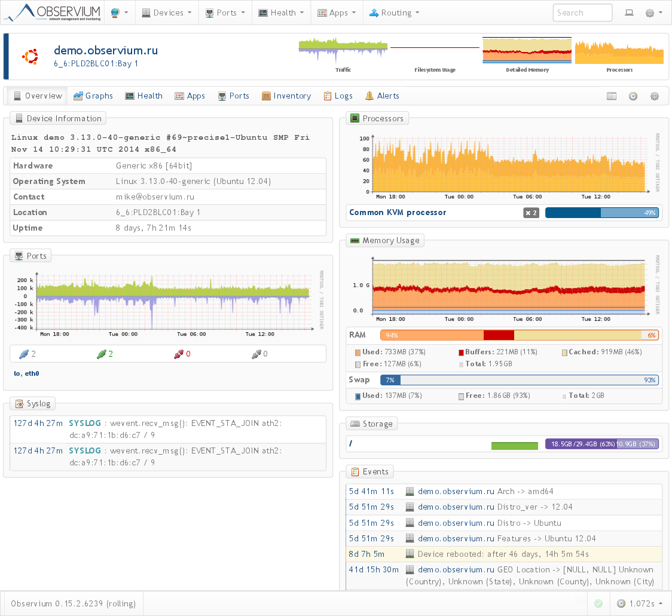Expand the Health menu in top navbar
This screenshot has width=672, height=616.
click(x=281, y=13)
